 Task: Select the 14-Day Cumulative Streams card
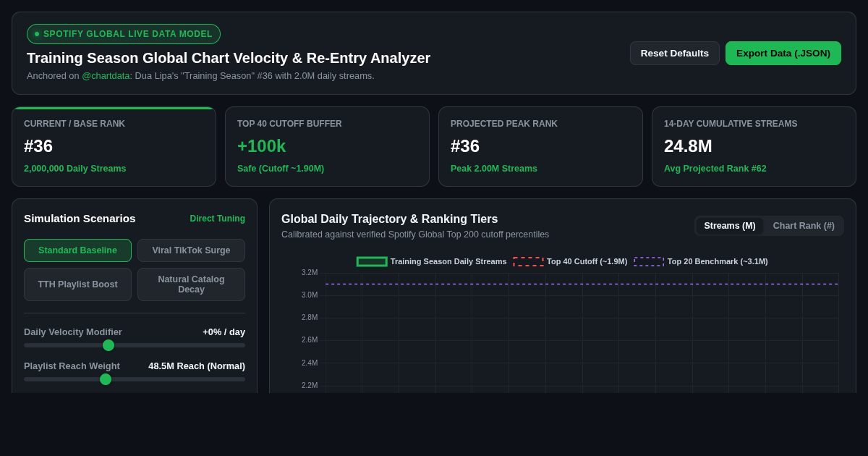point(754,147)
